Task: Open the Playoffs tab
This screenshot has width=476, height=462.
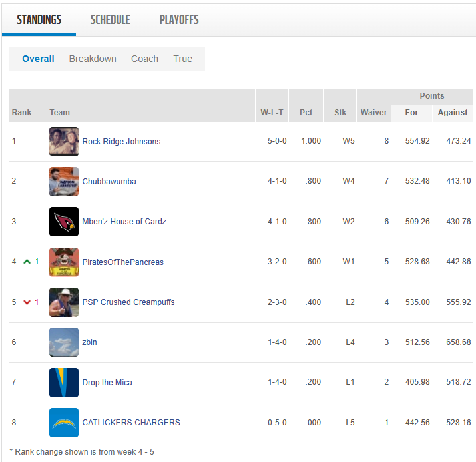Action: pos(179,20)
